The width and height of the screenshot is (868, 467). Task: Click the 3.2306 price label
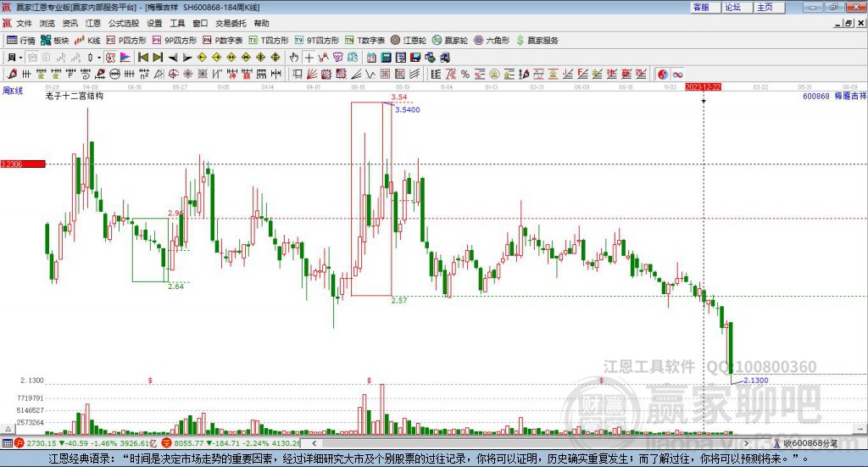coord(23,164)
